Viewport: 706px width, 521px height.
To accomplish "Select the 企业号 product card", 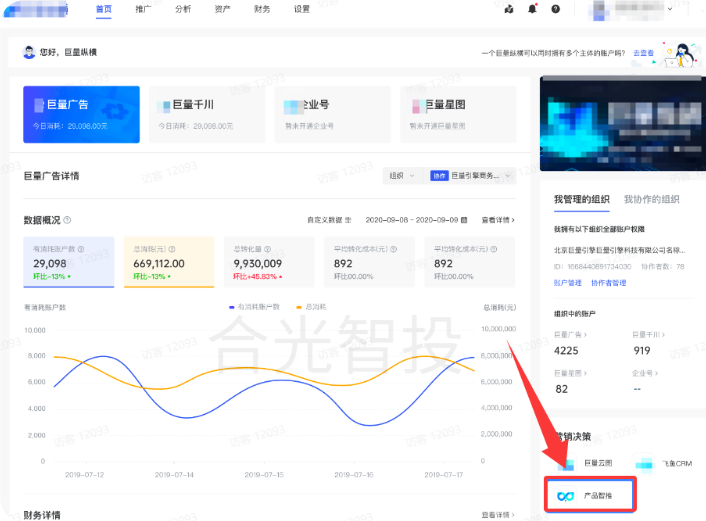I will click(x=333, y=114).
